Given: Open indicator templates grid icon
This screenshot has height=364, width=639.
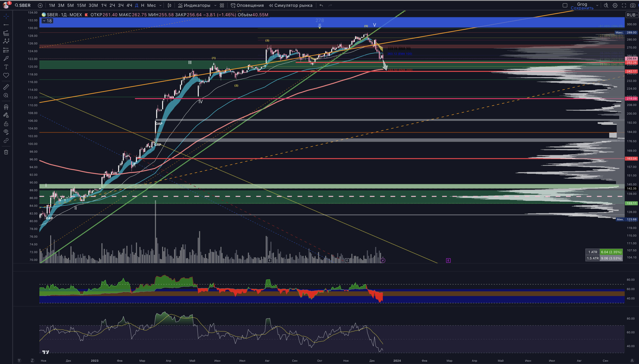Looking at the screenshot, I should 222,5.
